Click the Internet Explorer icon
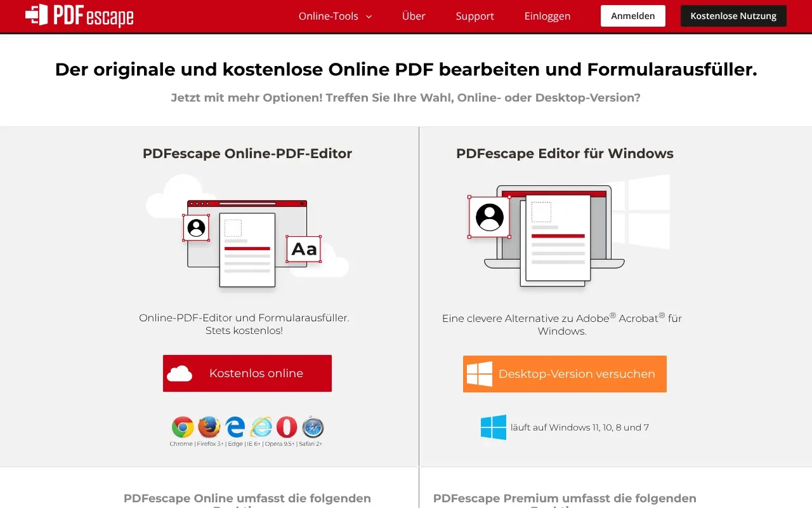 coord(260,428)
